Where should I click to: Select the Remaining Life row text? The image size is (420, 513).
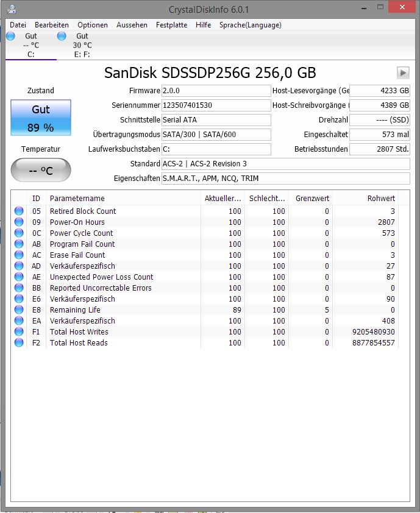pos(75,310)
